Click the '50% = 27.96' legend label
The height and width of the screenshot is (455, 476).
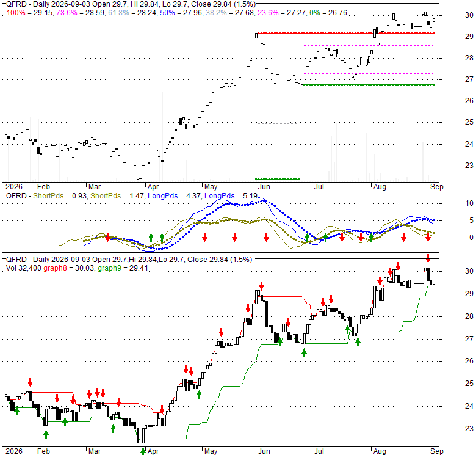[x=176, y=13]
